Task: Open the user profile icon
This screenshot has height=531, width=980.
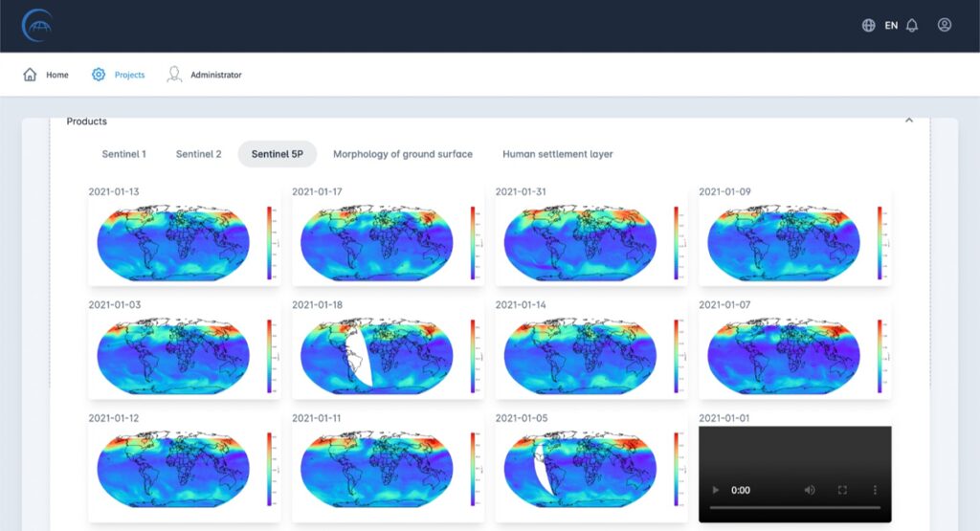Action: 945,25
